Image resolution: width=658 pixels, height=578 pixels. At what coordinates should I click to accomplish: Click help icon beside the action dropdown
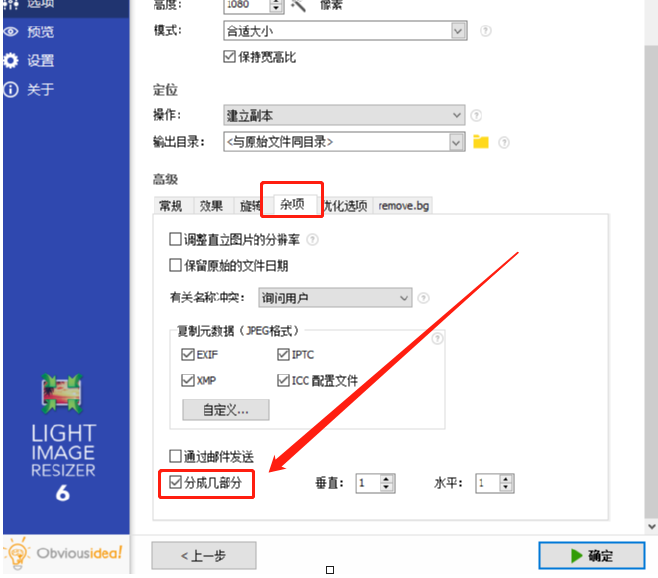tap(476, 115)
